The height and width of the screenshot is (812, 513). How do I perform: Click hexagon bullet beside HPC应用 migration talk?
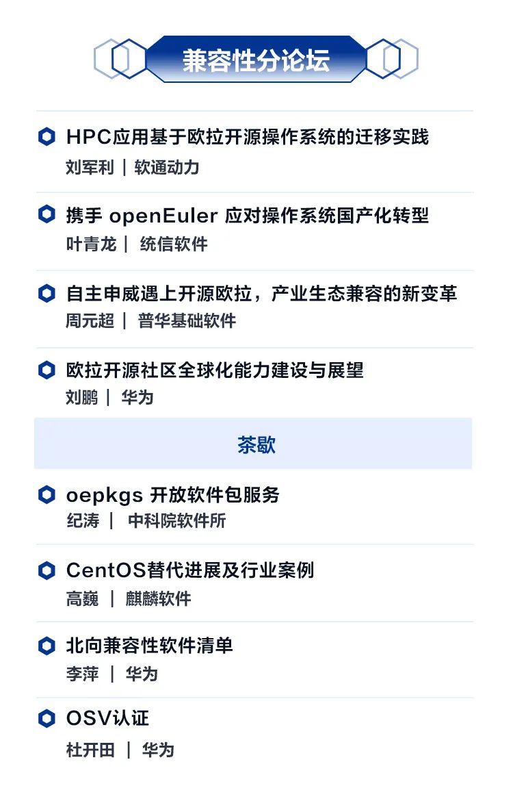coord(47,137)
